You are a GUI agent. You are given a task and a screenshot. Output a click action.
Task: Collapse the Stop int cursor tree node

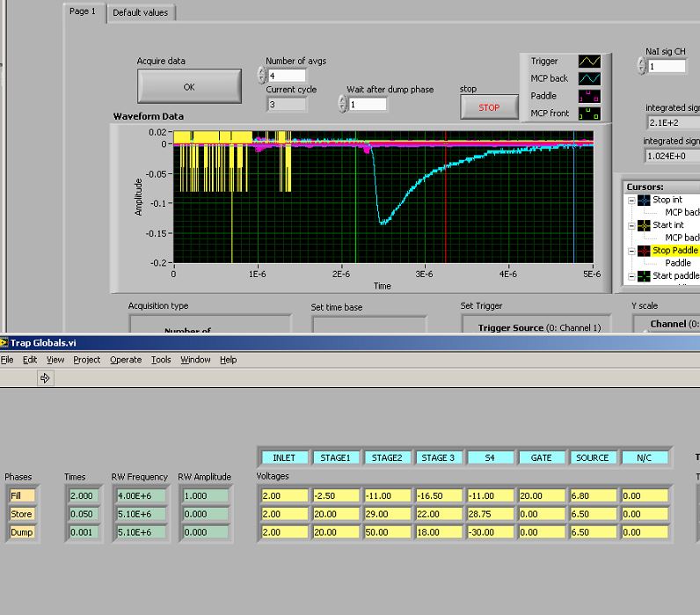[x=633, y=200]
